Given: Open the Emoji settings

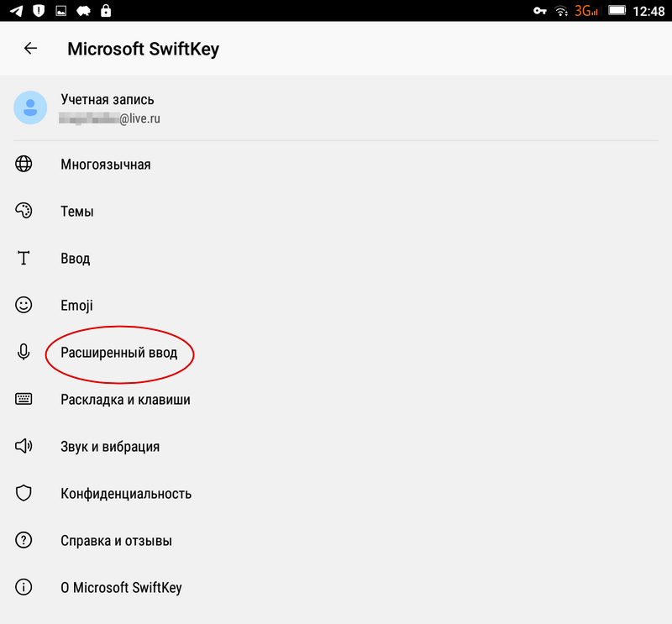Looking at the screenshot, I should click(x=336, y=305).
